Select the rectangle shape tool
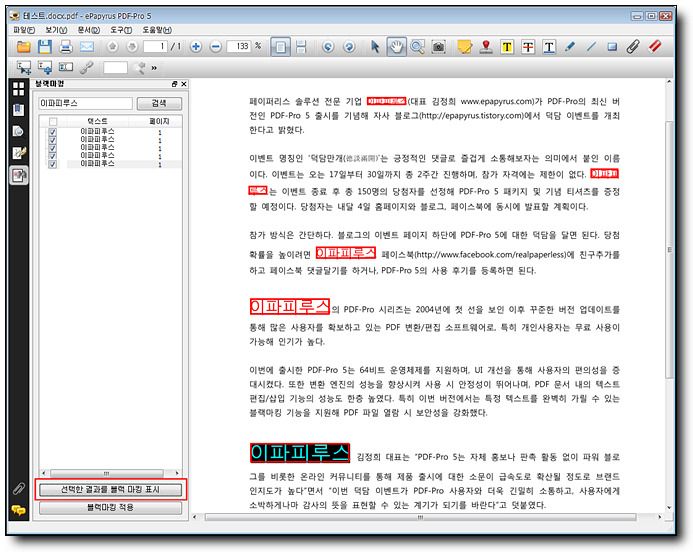The image size is (693, 552). (x=612, y=46)
